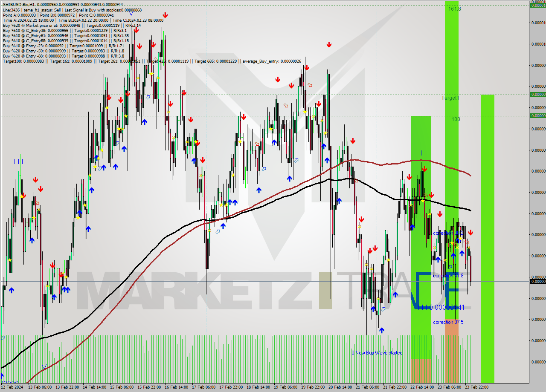Screen dimensions: 546x392
Task: Select the '16 Feb 14:00' time axis label
Action: click(177, 387)
